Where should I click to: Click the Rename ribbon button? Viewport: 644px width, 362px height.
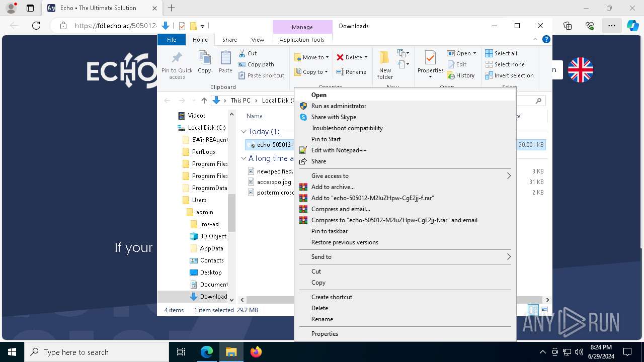(x=351, y=72)
